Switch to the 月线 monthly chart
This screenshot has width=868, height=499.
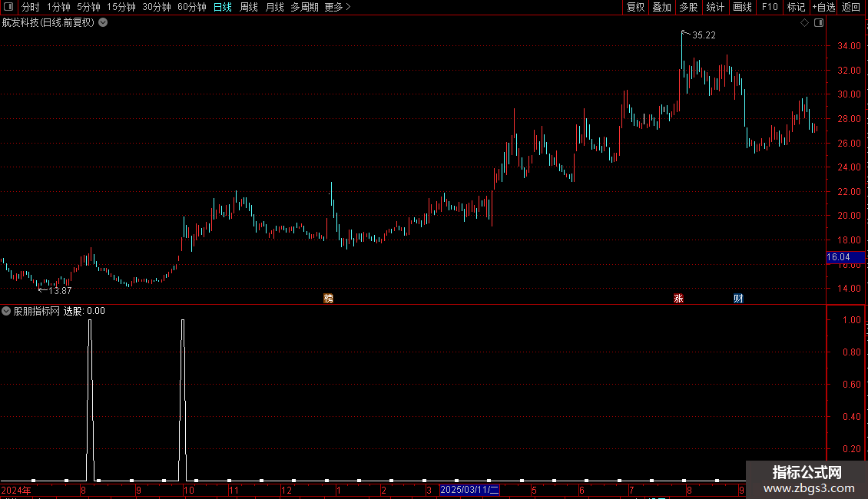pyautogui.click(x=274, y=7)
